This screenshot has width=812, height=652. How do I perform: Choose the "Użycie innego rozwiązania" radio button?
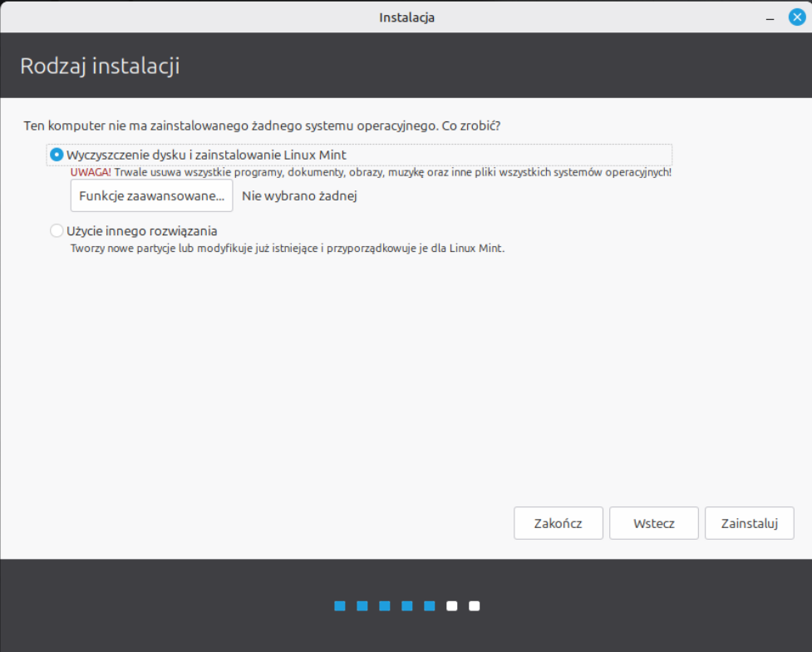(57, 230)
